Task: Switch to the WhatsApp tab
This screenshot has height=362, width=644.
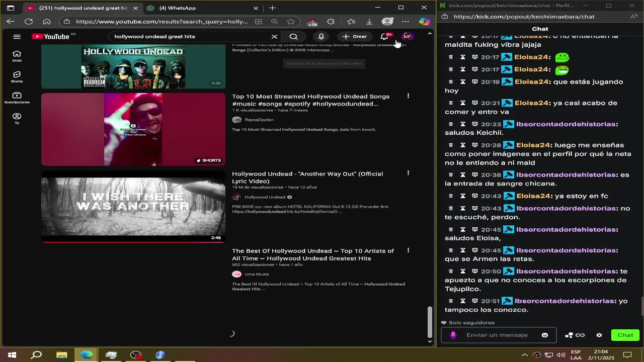Action: point(202,8)
